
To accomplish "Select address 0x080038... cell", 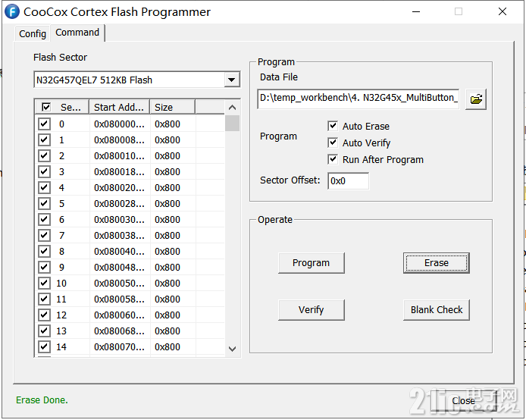I will [119, 236].
